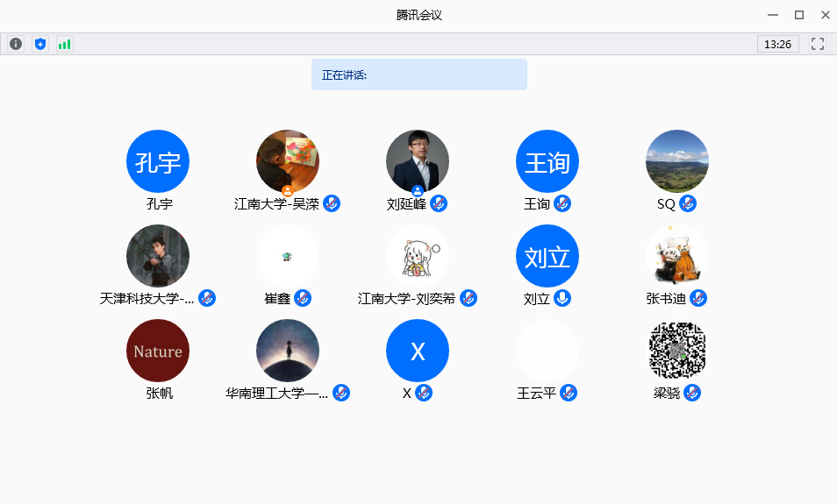
Task: Select the Nature avatar of 张帆
Action: (x=158, y=351)
